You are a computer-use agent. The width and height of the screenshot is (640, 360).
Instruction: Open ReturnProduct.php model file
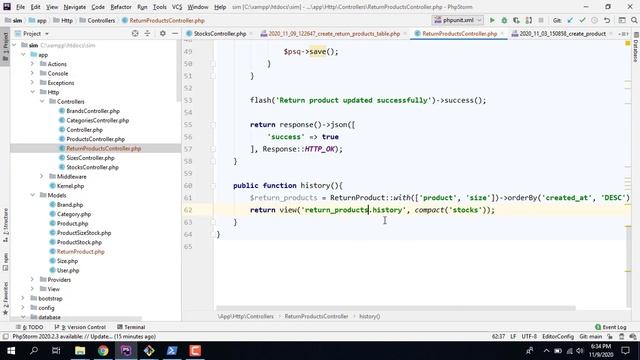[81, 251]
